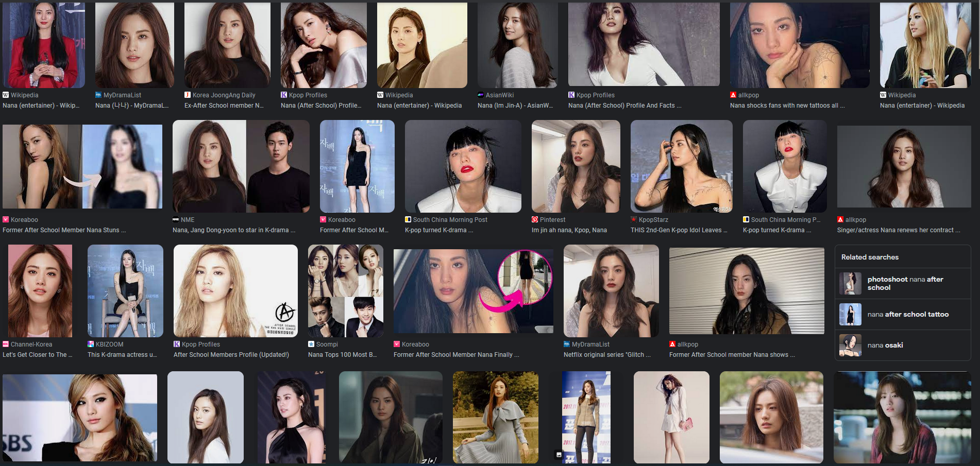Click the Soompi source icon

tap(311, 344)
